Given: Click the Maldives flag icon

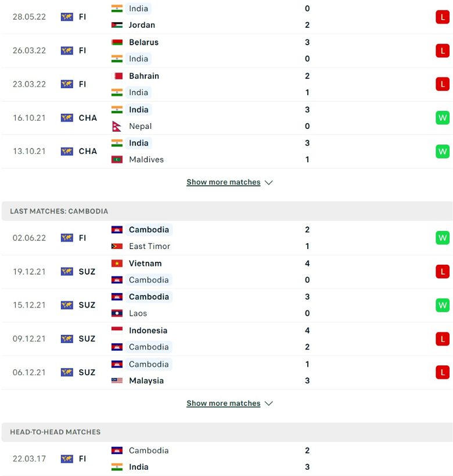Looking at the screenshot, I should coord(117,160).
